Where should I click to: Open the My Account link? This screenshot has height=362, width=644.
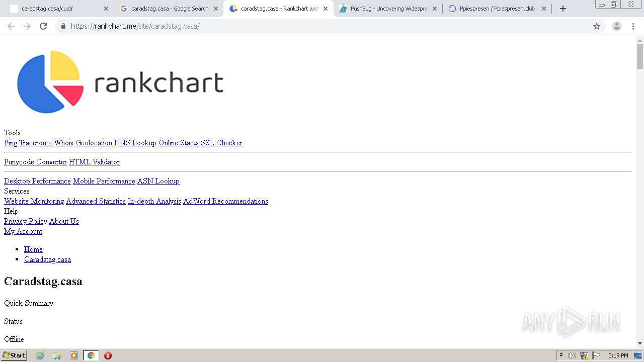[23, 231]
